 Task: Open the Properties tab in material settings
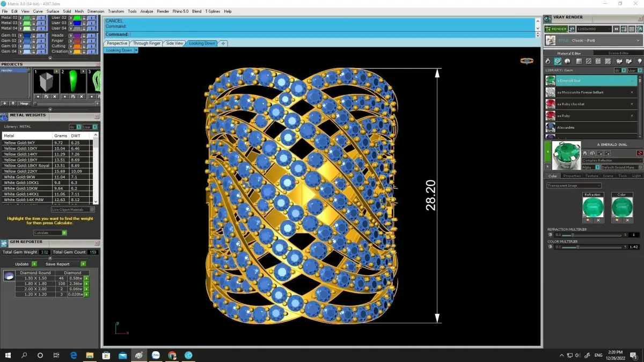pos(572,176)
